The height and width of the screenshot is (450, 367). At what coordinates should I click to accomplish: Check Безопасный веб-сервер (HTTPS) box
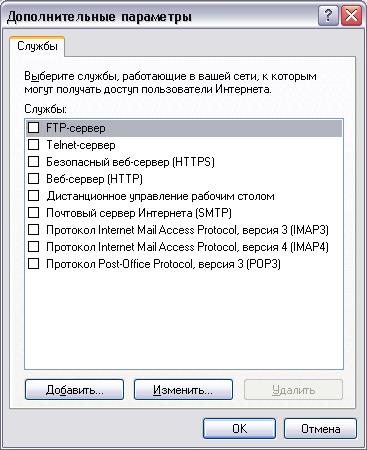pyautogui.click(x=33, y=162)
